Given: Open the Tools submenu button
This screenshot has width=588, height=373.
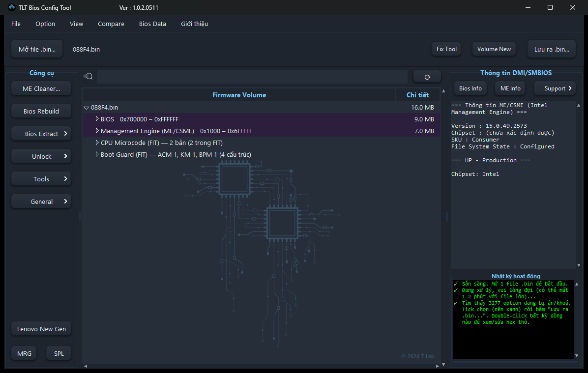Looking at the screenshot, I should pos(41,179).
